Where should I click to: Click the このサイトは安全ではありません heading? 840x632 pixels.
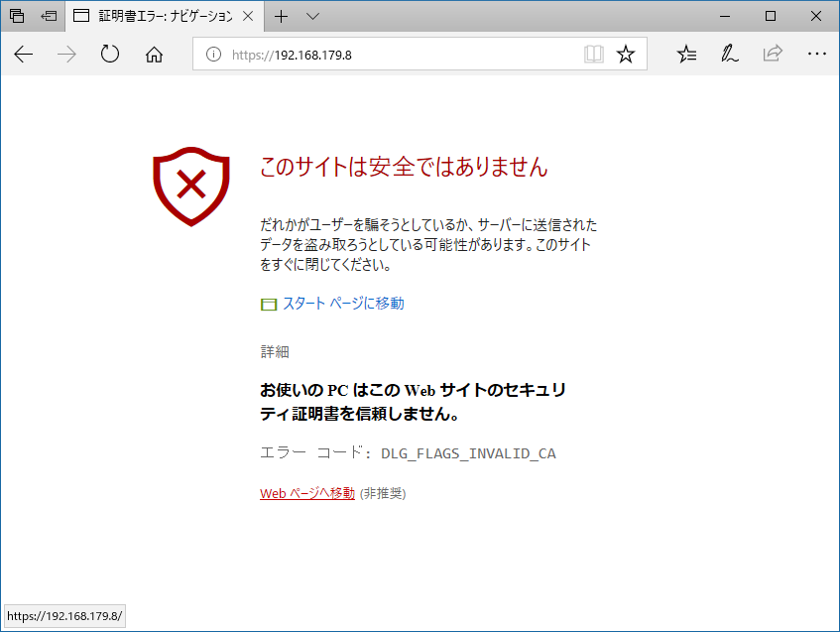click(404, 167)
